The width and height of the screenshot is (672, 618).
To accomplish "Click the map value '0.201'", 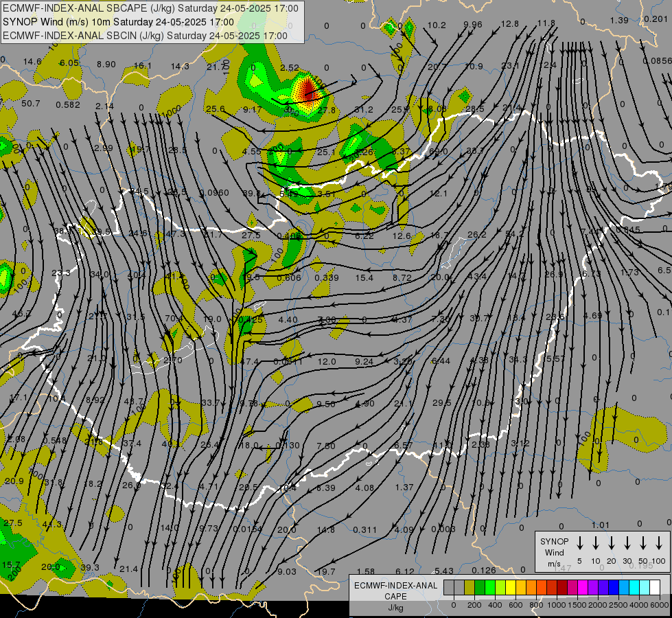I will (656, 19).
